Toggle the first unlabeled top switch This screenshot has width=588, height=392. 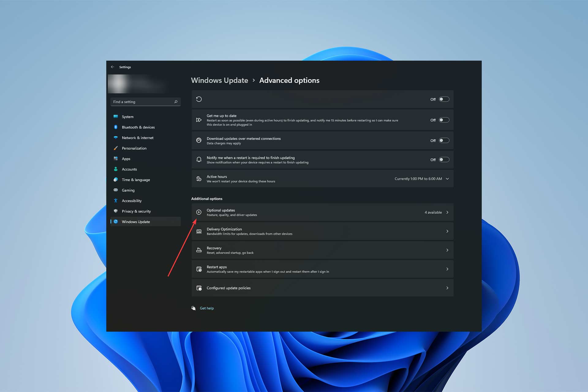click(444, 99)
